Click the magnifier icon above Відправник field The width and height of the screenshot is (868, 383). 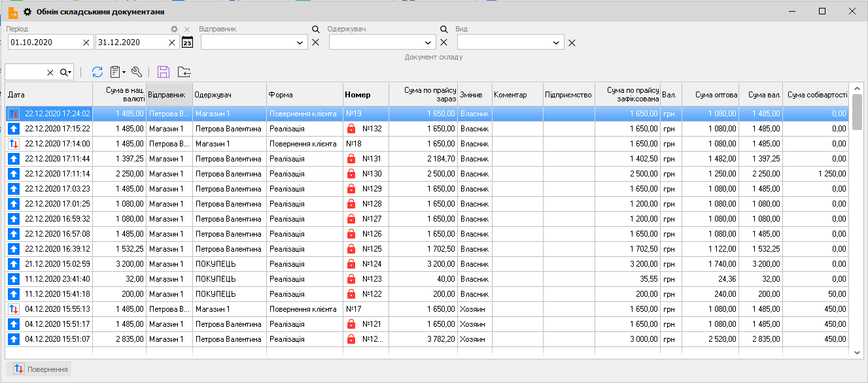[x=315, y=29]
